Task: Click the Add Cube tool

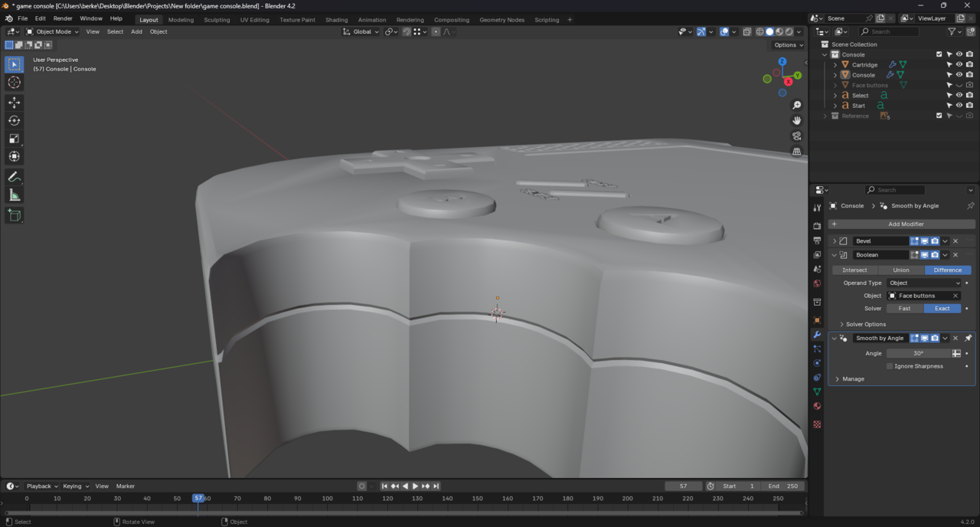Action: [14, 215]
